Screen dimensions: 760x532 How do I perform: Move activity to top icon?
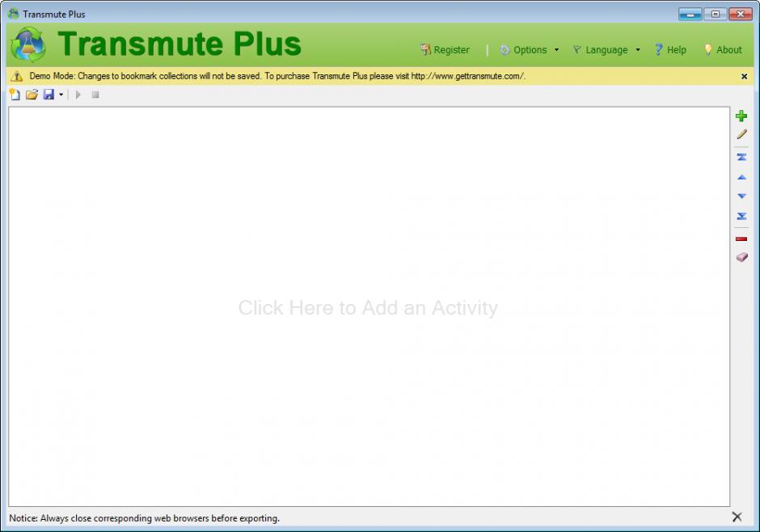[741, 157]
